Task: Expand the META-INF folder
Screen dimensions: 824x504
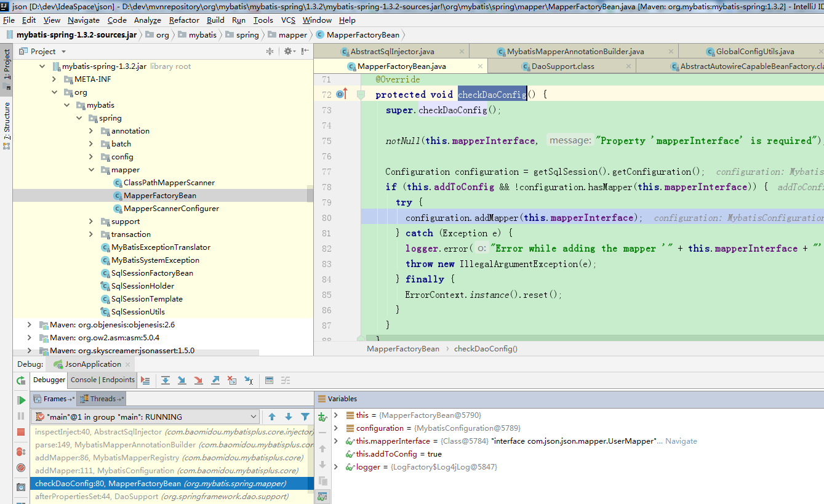Action: click(x=55, y=79)
